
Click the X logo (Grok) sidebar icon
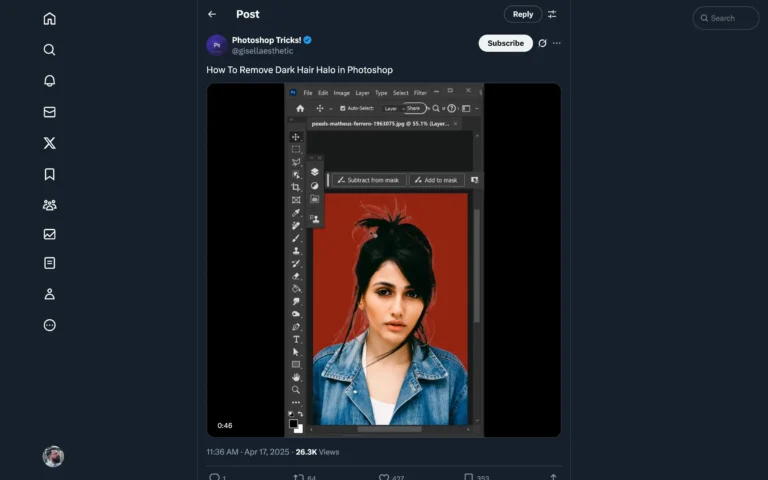(x=49, y=143)
